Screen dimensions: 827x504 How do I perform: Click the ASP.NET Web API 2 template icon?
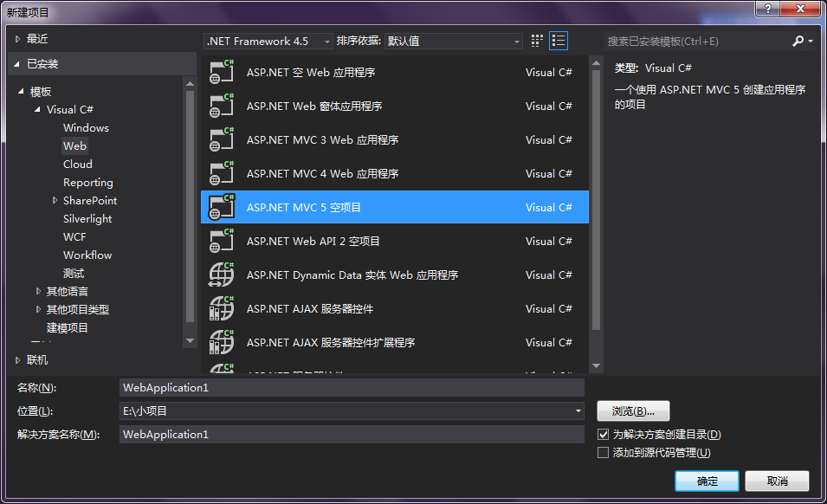(222, 241)
